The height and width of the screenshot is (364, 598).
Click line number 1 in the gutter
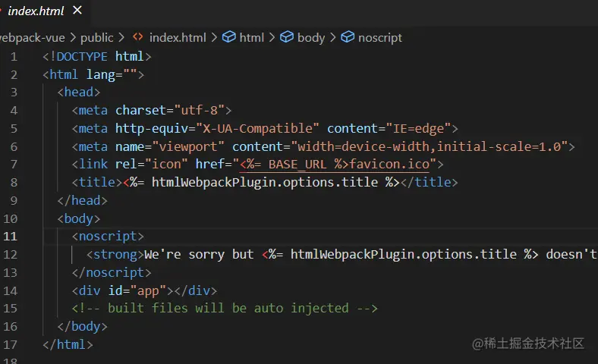[x=14, y=56]
